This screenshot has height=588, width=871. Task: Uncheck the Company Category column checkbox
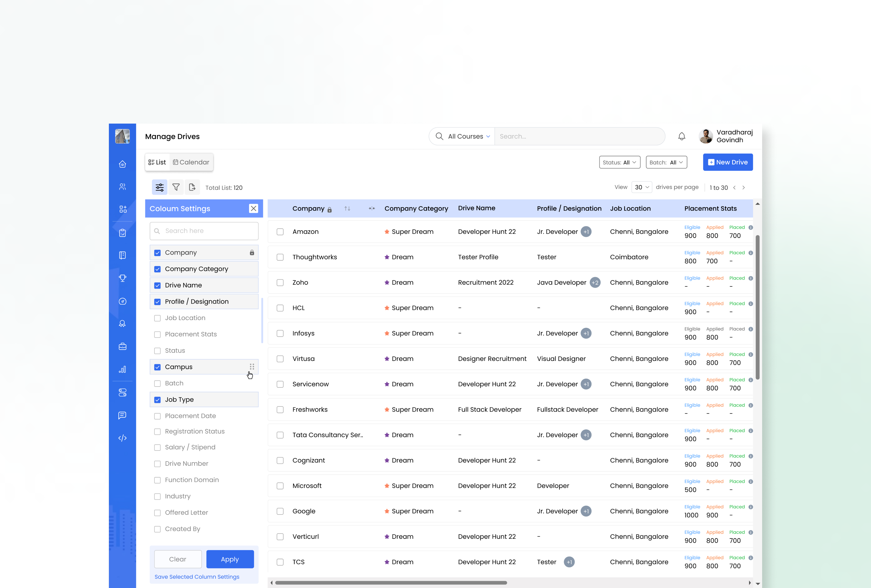158,269
